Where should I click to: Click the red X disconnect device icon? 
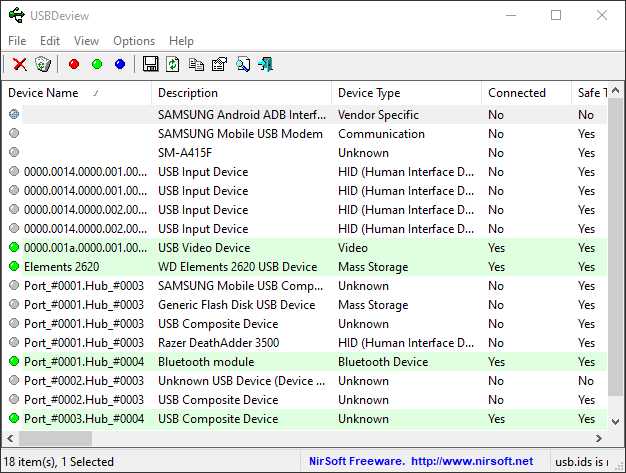pos(20,64)
